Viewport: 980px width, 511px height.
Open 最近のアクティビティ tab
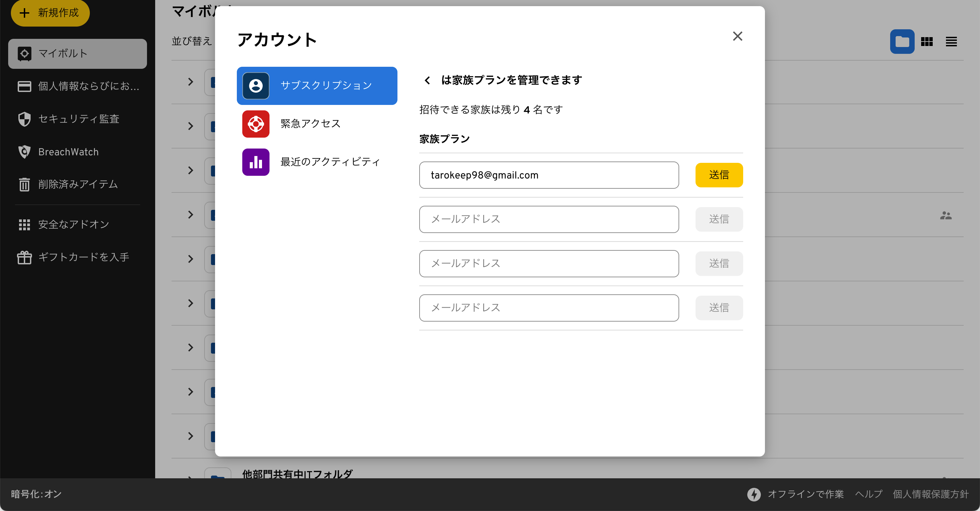(330, 162)
